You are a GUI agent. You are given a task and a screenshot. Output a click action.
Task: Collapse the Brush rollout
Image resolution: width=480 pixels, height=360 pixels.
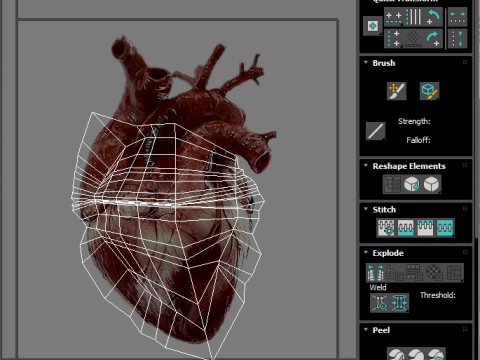tap(366, 62)
